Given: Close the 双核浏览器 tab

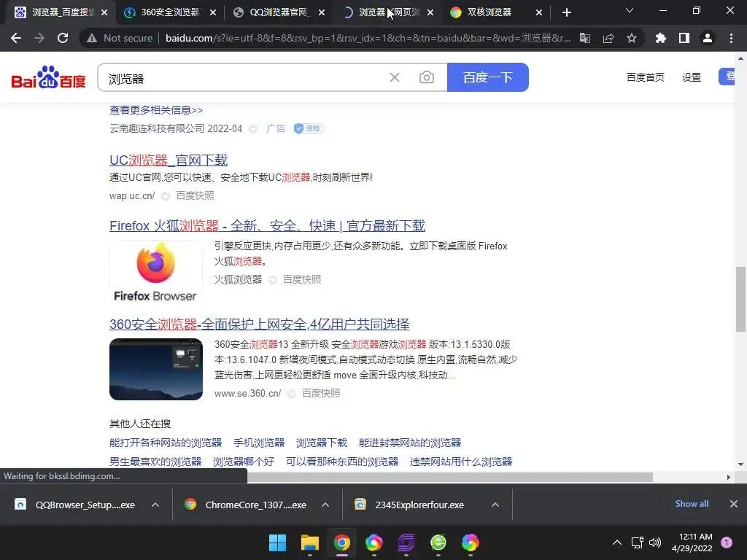Looking at the screenshot, I should [539, 12].
